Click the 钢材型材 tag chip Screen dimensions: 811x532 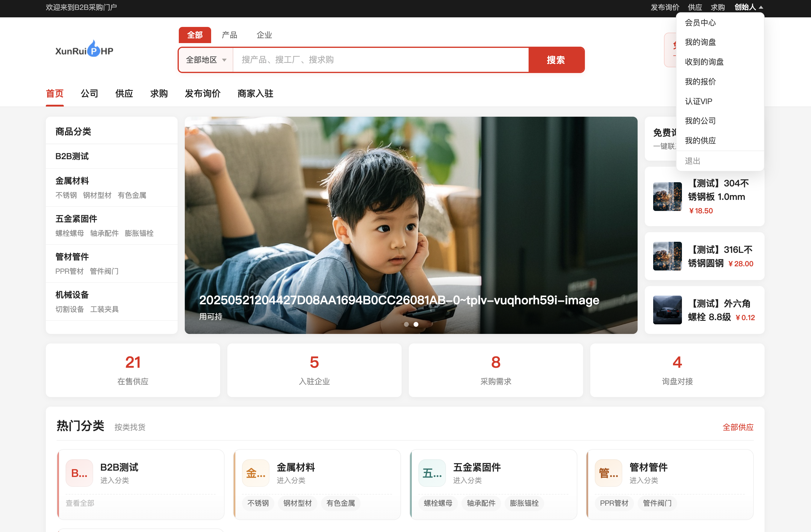click(x=297, y=503)
